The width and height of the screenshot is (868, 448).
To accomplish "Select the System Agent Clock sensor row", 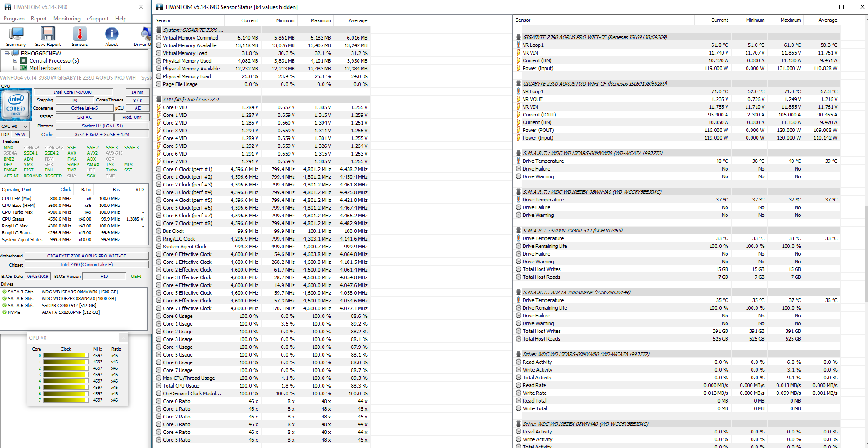I will point(262,247).
